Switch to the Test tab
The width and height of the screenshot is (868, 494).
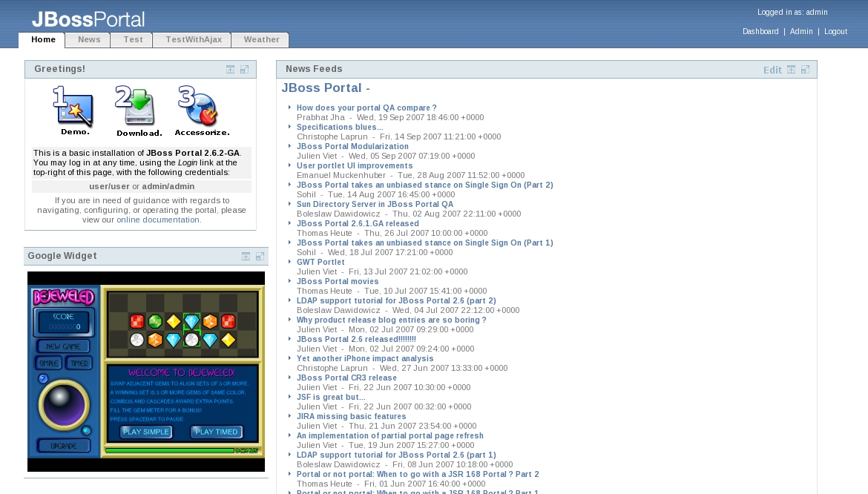(132, 40)
